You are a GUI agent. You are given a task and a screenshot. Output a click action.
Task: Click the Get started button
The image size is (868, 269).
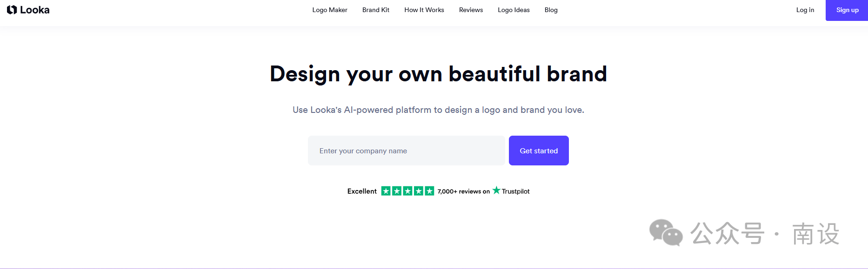click(x=539, y=151)
